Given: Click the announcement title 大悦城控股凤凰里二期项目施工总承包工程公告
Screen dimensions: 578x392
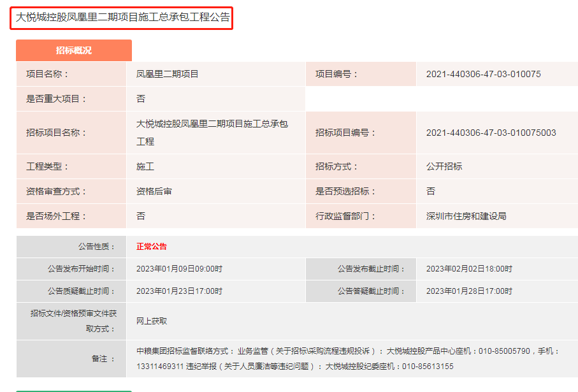Looking at the screenshot, I should point(122,17).
